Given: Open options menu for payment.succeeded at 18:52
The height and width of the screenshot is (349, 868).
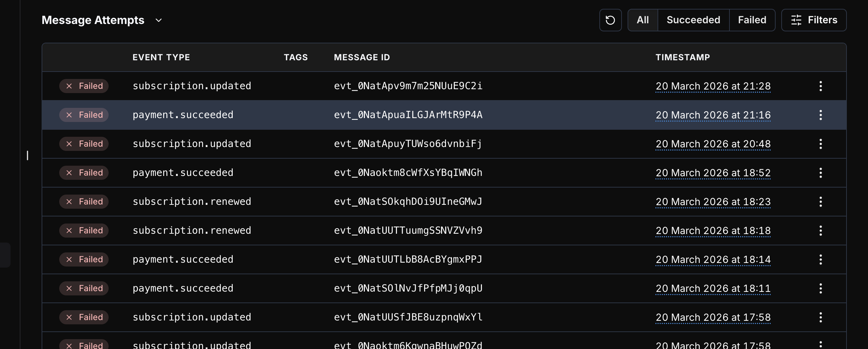Looking at the screenshot, I should point(821,172).
